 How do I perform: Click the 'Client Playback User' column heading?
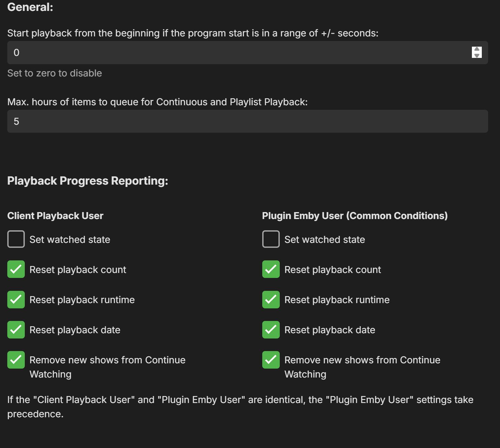[55, 216]
